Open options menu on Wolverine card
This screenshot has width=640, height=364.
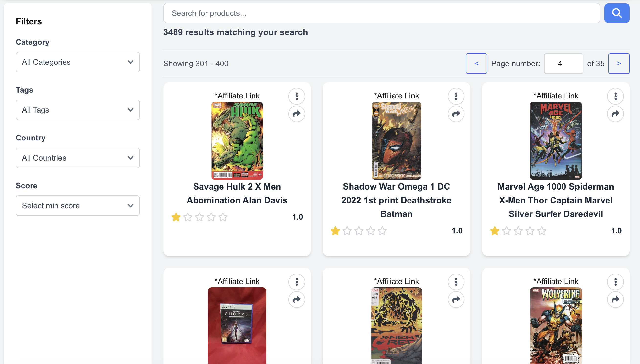click(x=615, y=282)
